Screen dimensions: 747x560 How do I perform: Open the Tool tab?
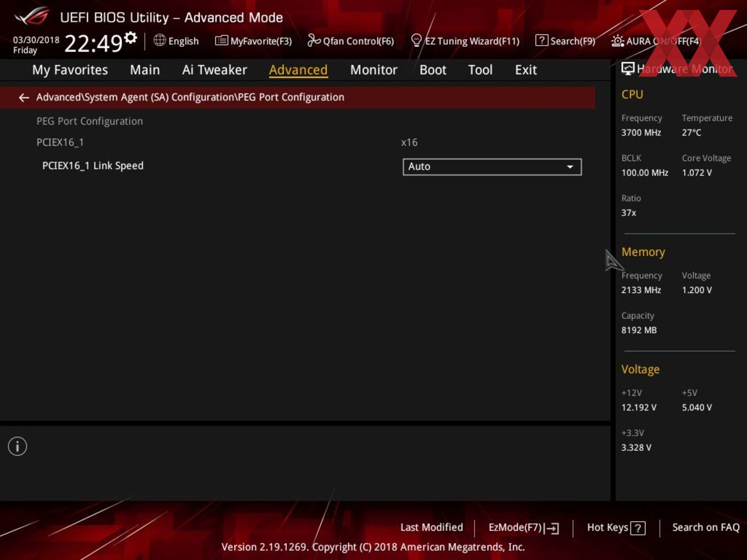click(x=480, y=70)
